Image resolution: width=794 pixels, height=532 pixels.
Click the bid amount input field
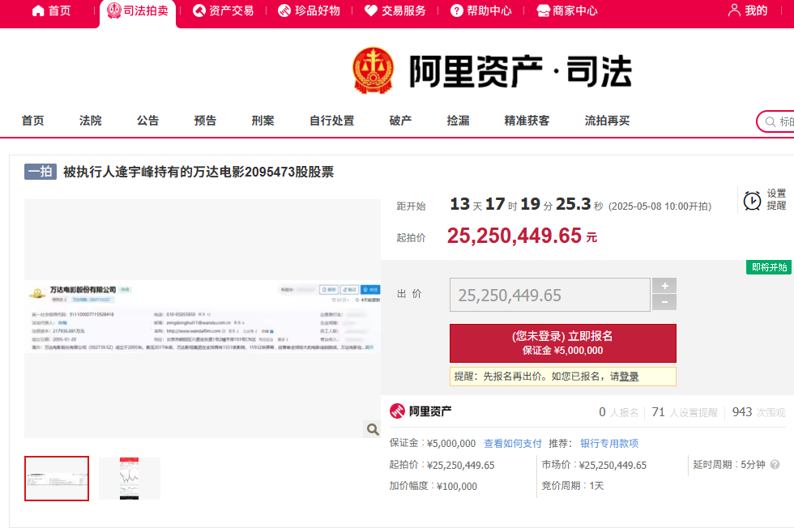coord(549,296)
